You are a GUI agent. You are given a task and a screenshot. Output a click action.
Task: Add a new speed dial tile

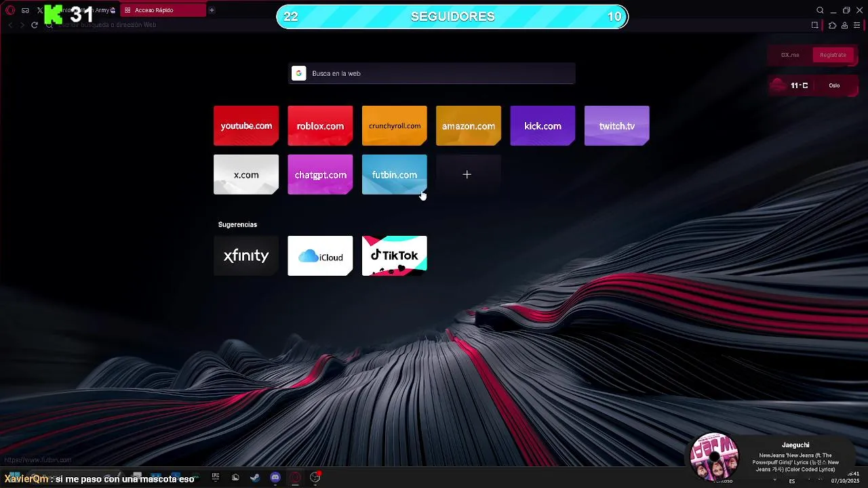pos(469,174)
